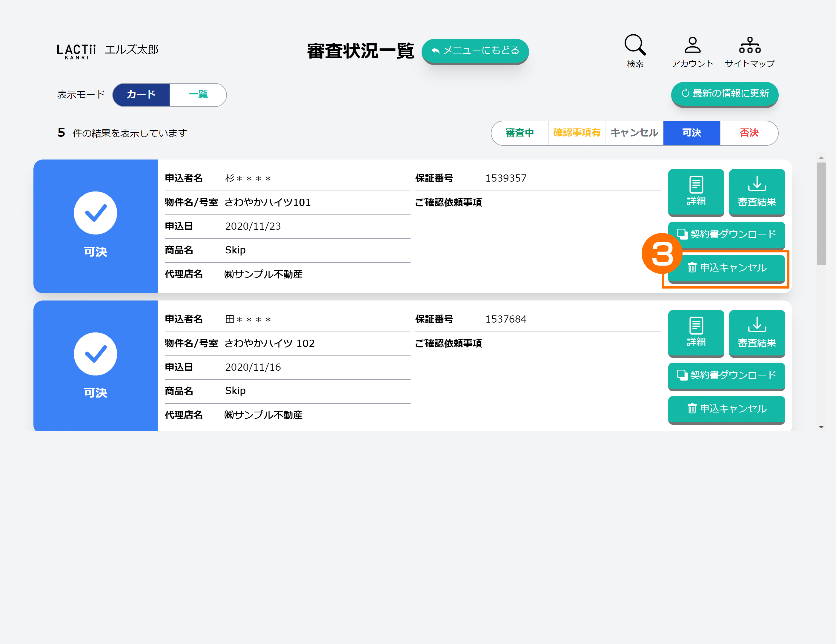Open details for guarantee 1539357
This screenshot has height=644, width=836.
[x=695, y=191]
